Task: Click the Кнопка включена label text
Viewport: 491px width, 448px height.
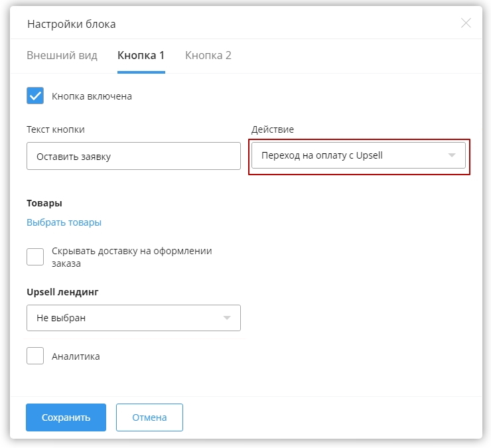Action: coord(92,96)
